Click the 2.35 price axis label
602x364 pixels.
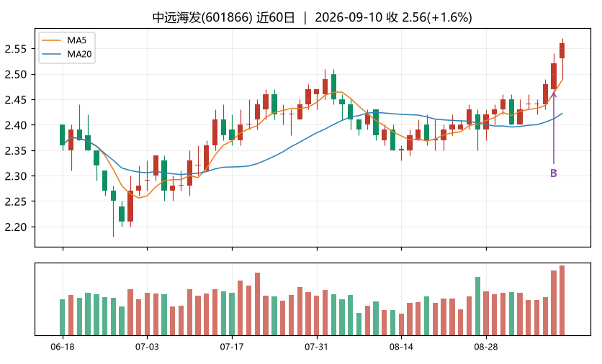tap(15, 151)
